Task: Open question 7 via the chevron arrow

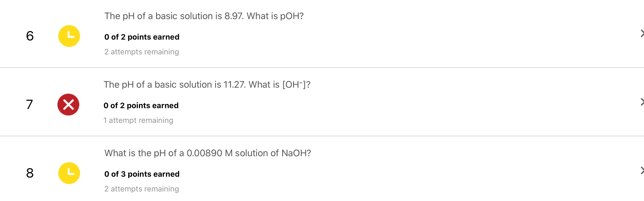Action: click(642, 102)
